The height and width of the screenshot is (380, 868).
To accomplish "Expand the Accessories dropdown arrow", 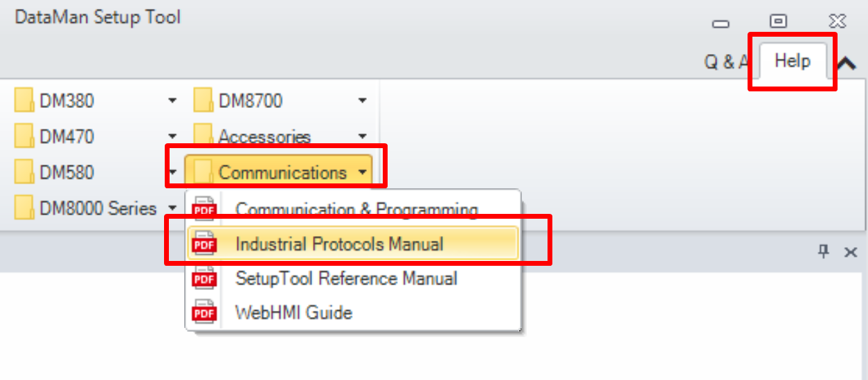I will (362, 136).
